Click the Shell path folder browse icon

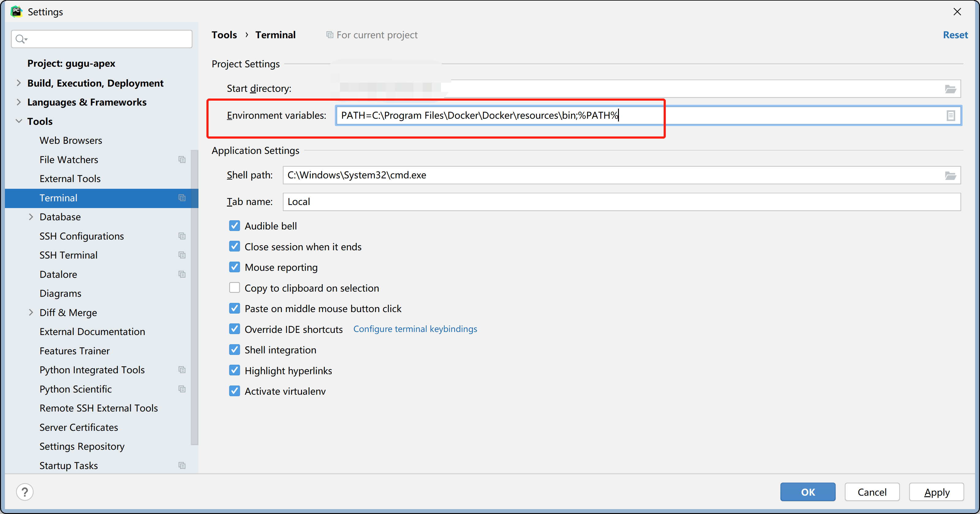(950, 175)
